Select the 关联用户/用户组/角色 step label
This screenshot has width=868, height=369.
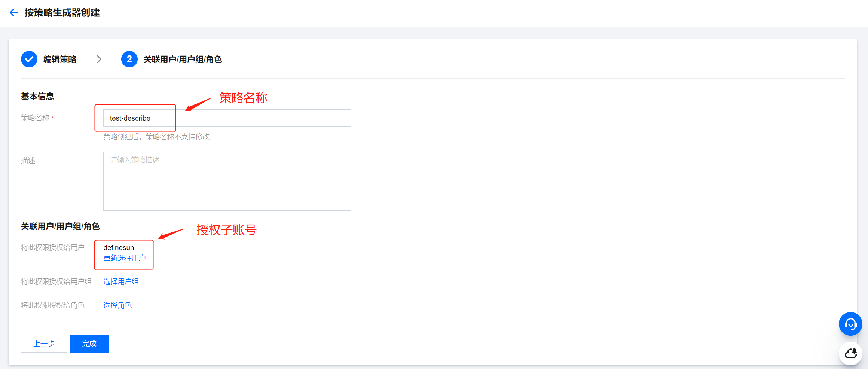(183, 60)
